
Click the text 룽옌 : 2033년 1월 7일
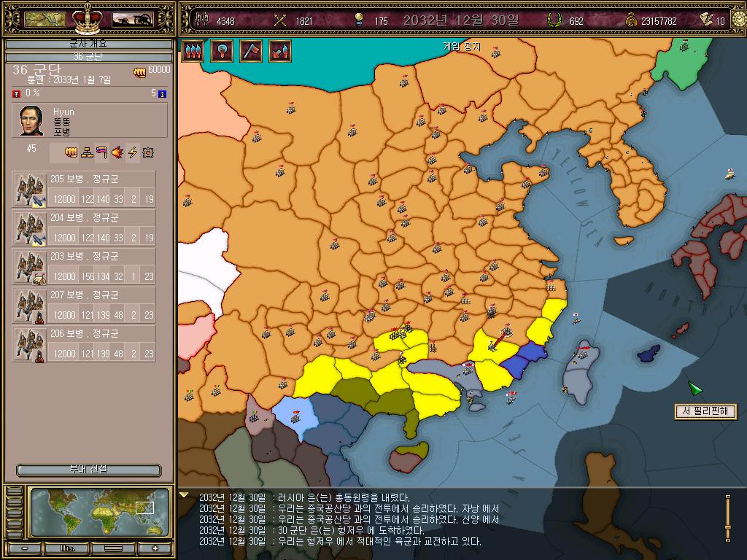click(69, 80)
